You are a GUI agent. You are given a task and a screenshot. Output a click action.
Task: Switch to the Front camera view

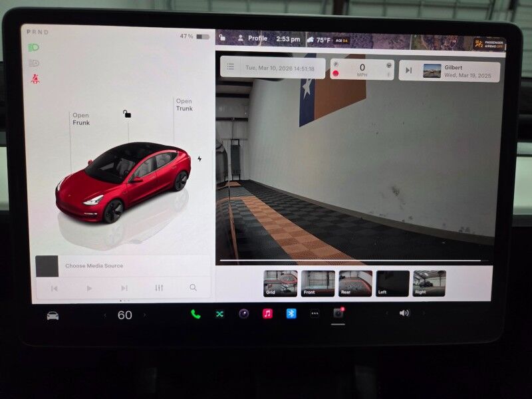click(x=318, y=283)
